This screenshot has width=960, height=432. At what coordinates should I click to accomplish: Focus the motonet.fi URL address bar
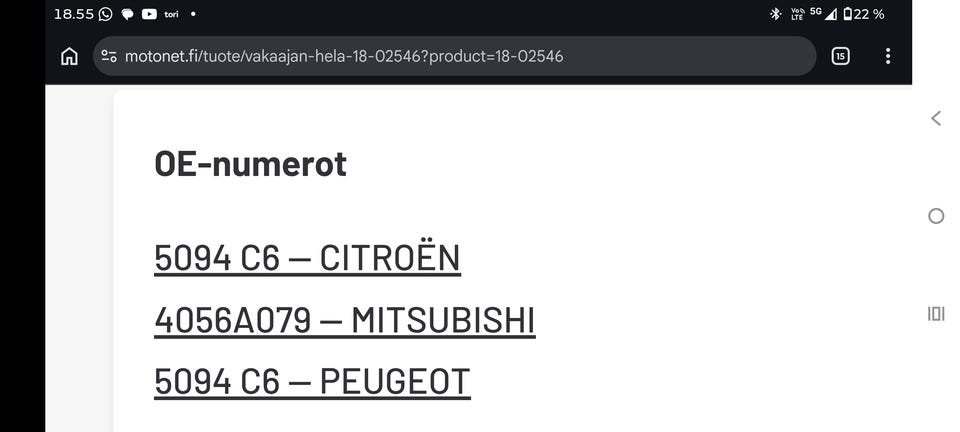tap(450, 56)
